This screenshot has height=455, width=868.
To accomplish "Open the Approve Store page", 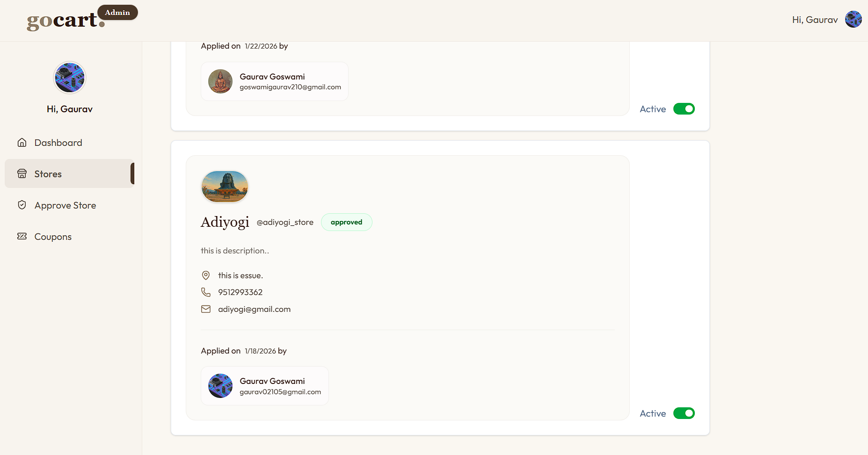I will click(x=70, y=205).
